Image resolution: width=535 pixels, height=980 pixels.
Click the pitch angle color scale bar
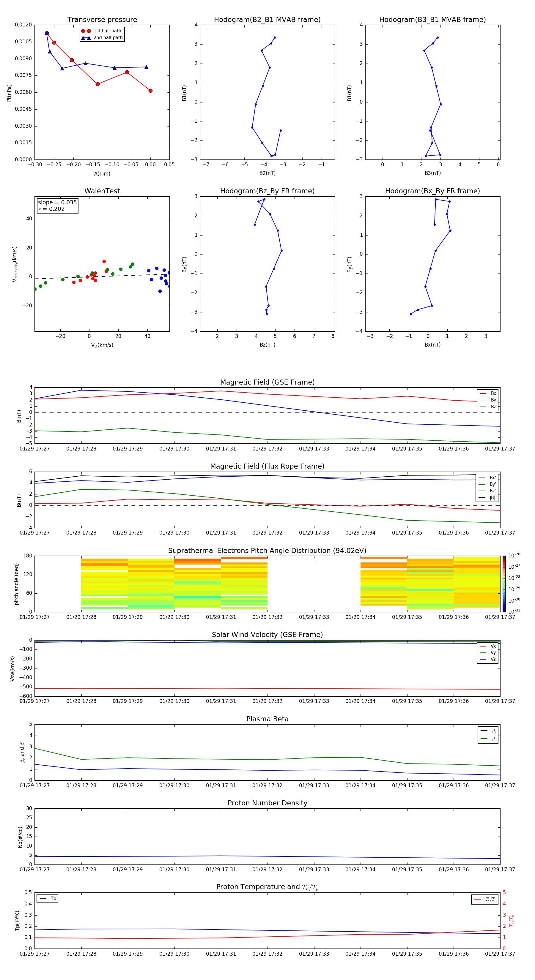[x=504, y=584]
